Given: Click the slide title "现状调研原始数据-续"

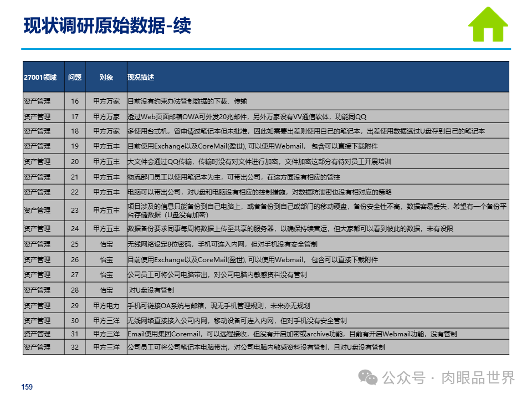Looking at the screenshot, I should point(107,25).
